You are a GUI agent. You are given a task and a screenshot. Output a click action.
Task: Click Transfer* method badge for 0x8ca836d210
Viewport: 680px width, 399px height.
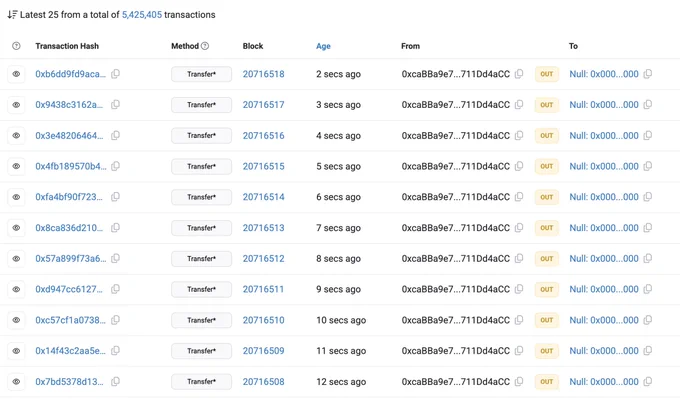tap(201, 228)
